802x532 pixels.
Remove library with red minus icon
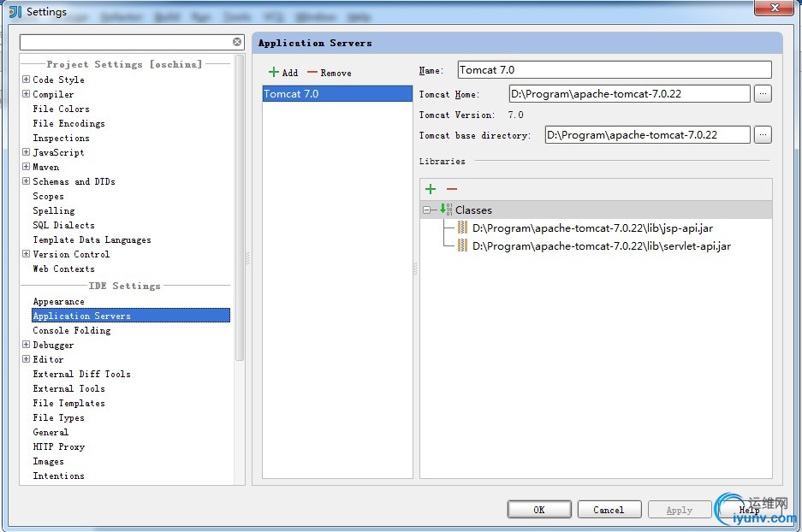452,189
